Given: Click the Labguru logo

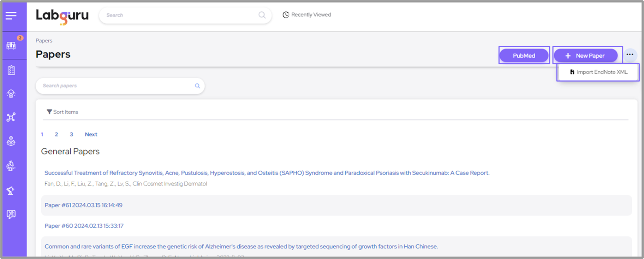Looking at the screenshot, I should pyautogui.click(x=62, y=16).
